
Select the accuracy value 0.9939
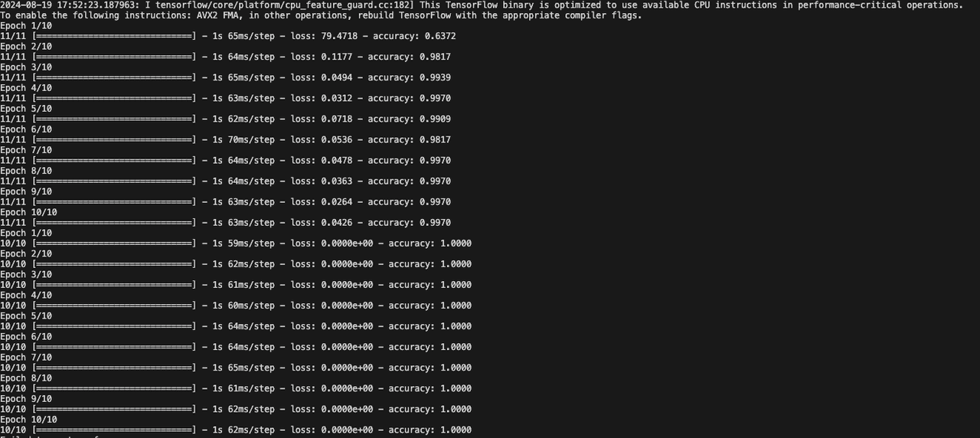[435, 77]
